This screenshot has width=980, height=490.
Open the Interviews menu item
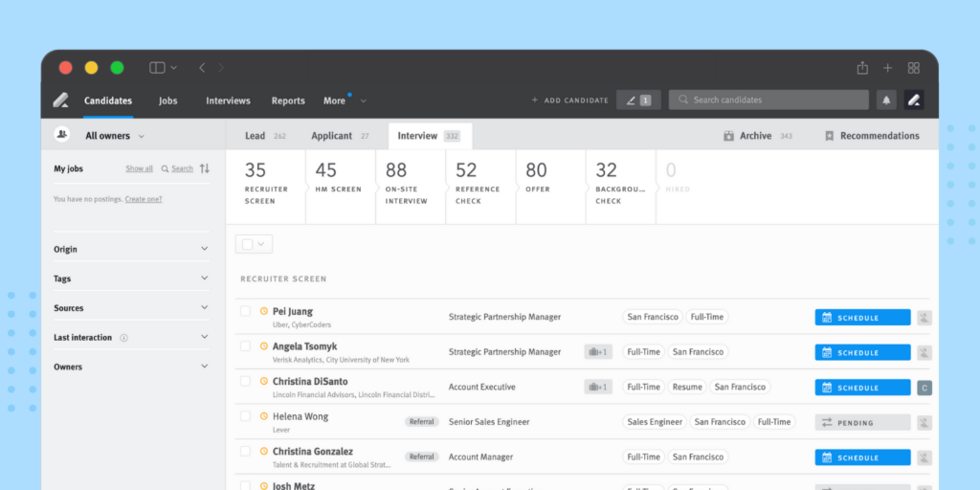tap(228, 100)
